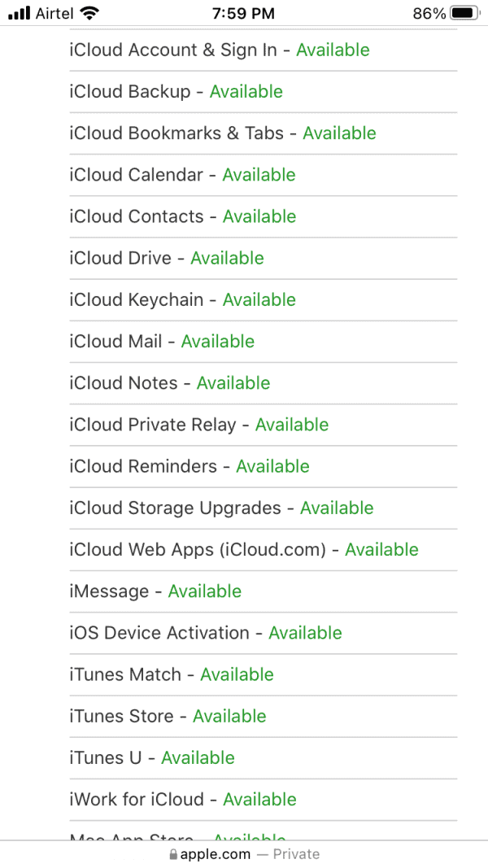Tap the cellular signal bars indicator
The image size is (488, 868).
[19, 12]
